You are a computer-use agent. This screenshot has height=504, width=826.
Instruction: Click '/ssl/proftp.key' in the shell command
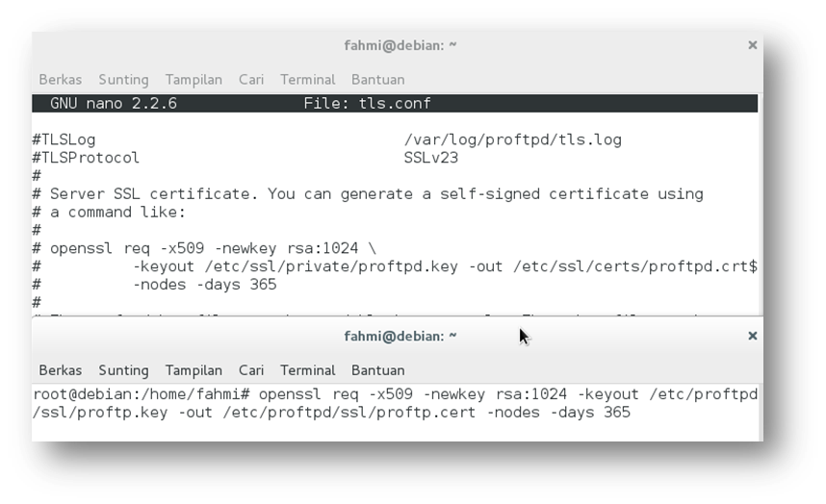(x=100, y=413)
